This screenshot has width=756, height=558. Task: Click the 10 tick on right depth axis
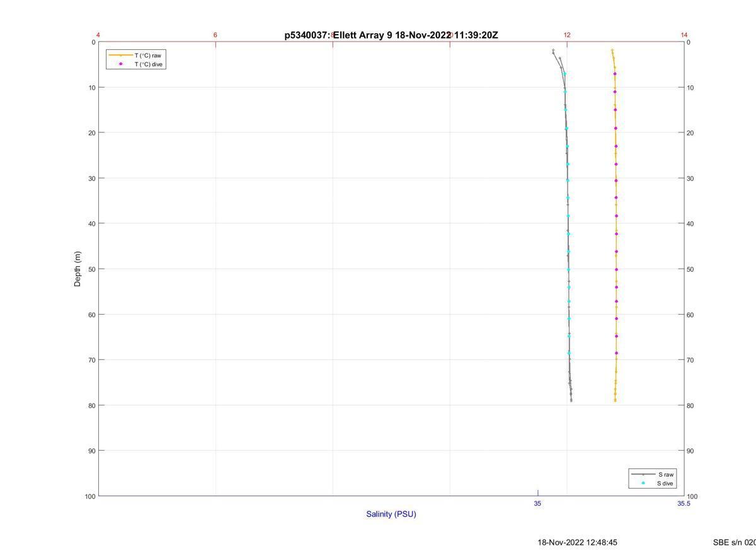click(x=690, y=88)
